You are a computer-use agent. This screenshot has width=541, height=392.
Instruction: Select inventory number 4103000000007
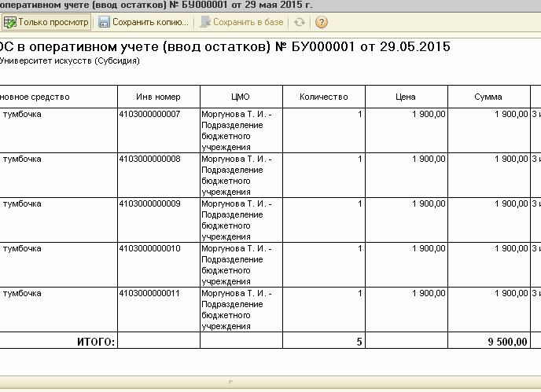tap(149, 114)
